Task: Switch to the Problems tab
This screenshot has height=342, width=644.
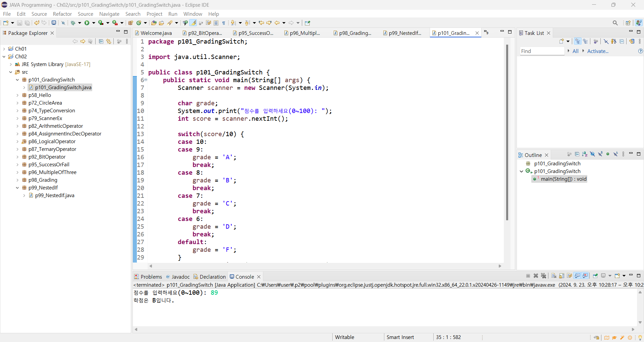Action: pos(148,277)
